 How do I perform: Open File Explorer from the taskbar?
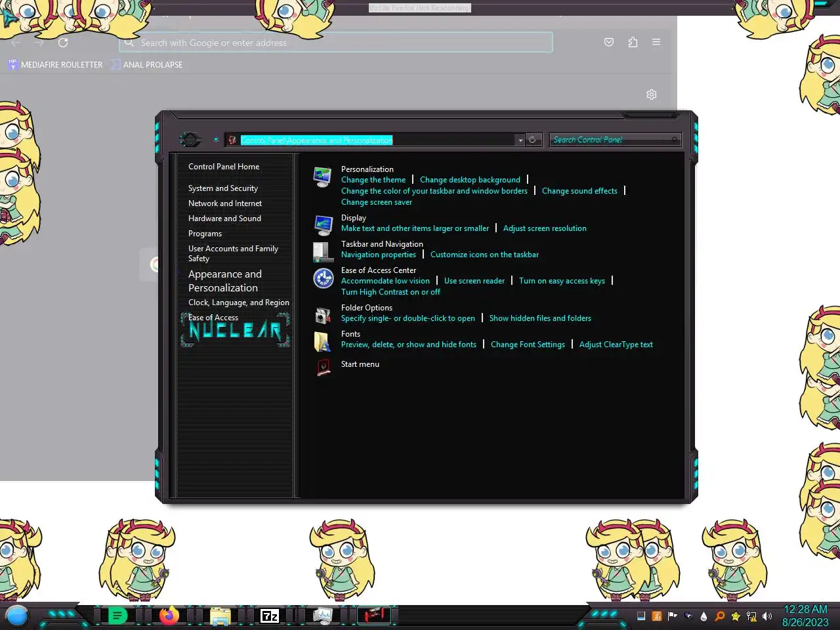coord(220,616)
